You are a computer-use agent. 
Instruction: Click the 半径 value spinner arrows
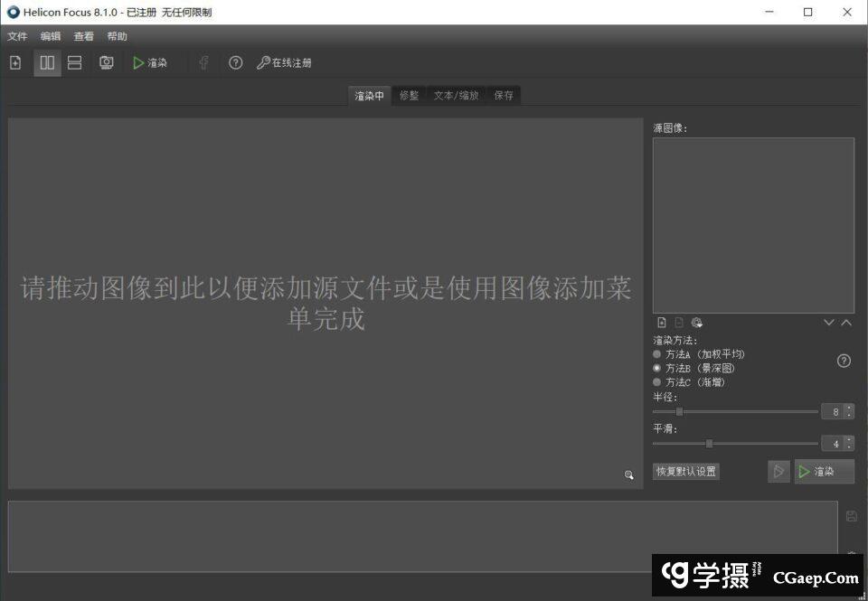point(849,411)
